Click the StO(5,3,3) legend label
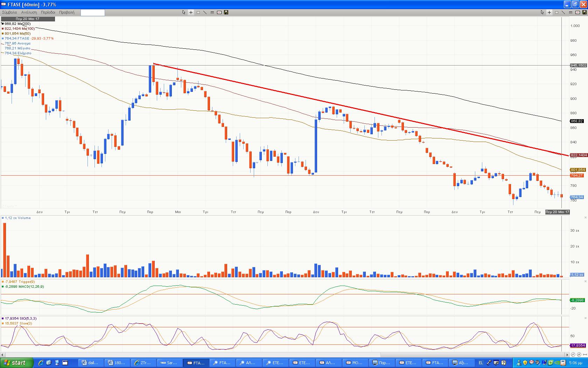Viewport: 588px width, 368px height. coord(19,319)
